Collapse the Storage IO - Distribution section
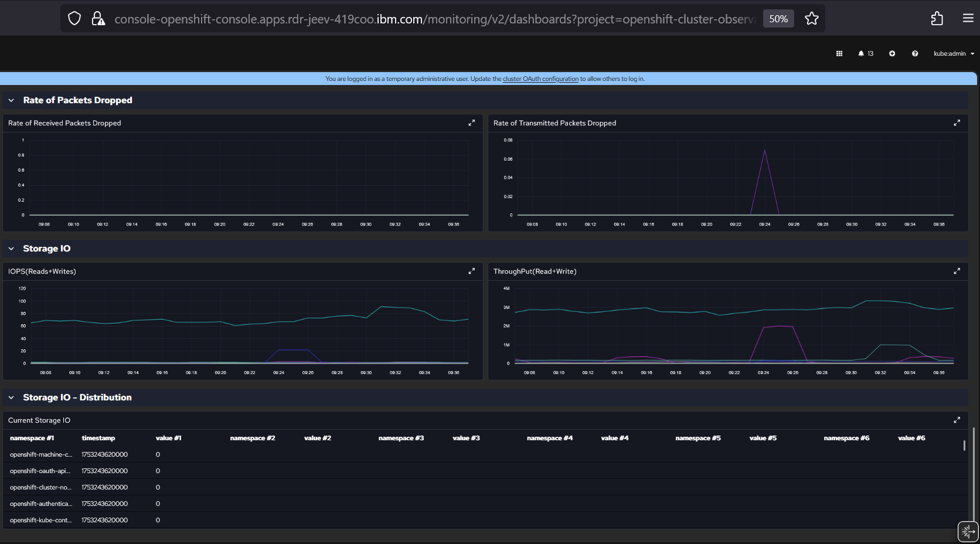The width and height of the screenshot is (980, 544). pyautogui.click(x=11, y=397)
